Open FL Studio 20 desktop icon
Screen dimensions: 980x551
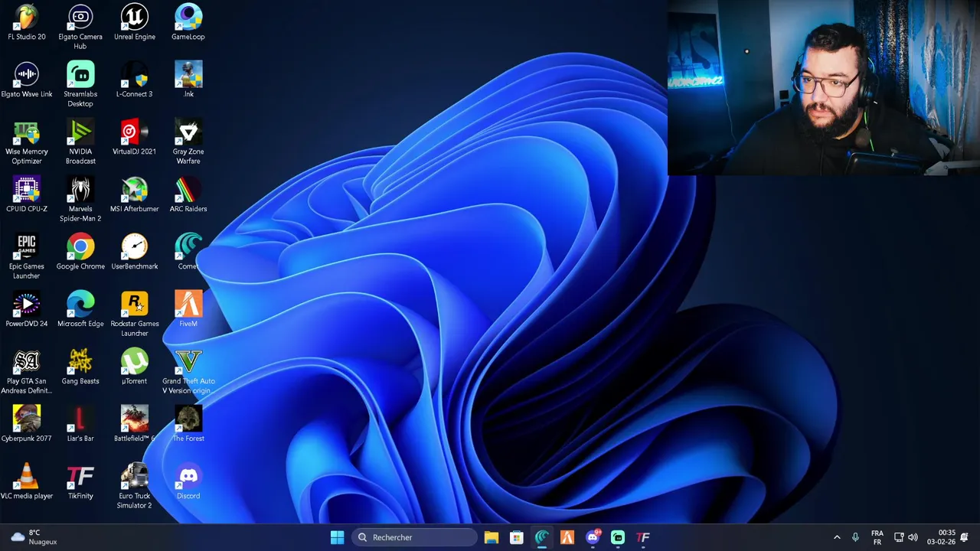[x=27, y=22]
